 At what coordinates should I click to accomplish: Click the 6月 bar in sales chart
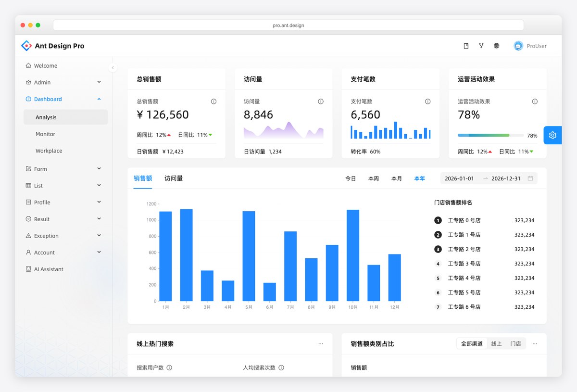(270, 292)
